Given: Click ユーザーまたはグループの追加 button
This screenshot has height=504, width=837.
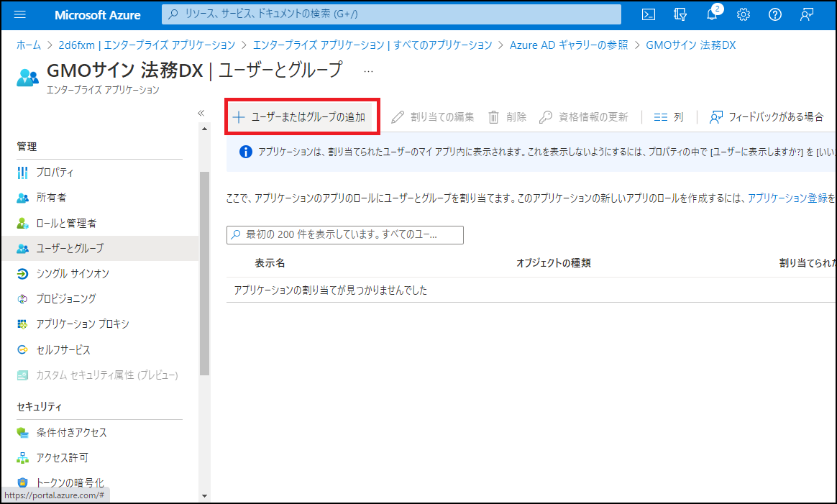Looking at the screenshot, I should click(301, 116).
